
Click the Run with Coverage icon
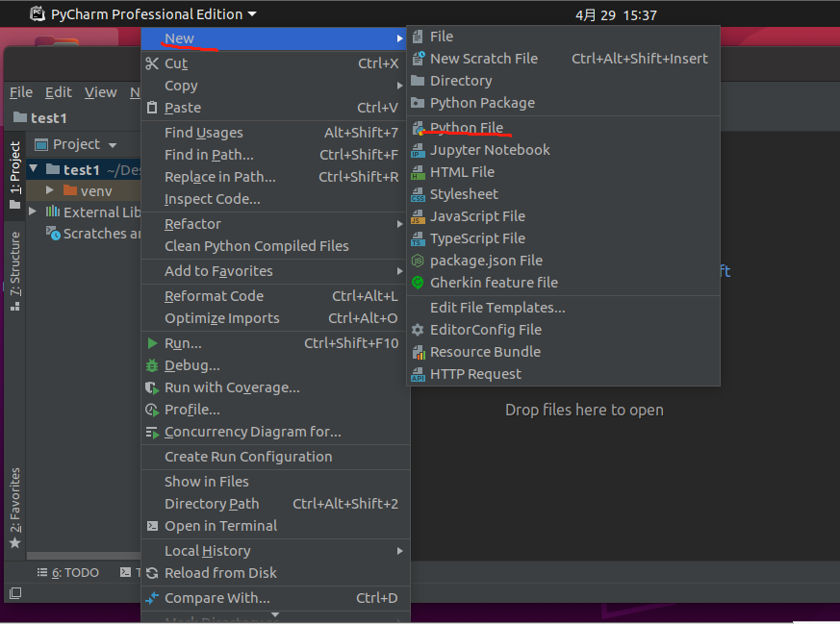(x=152, y=388)
